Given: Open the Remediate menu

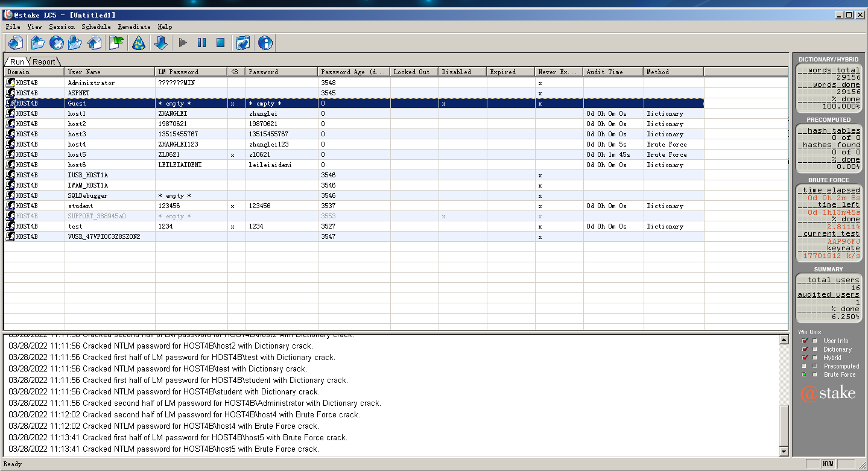Looking at the screenshot, I should 135,27.
